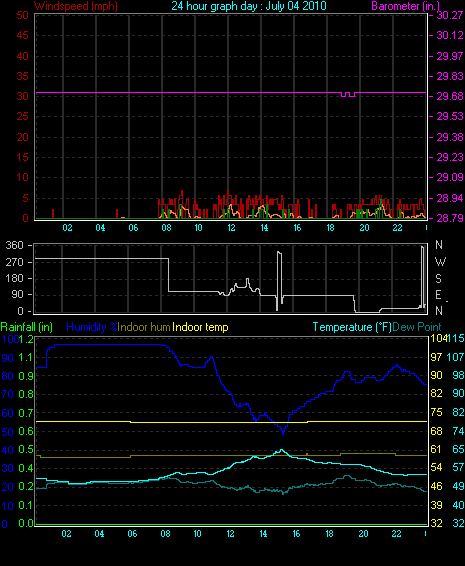Viewport: 465px width, 566px height.
Task: Select the Rainfall (in) legend label
Action: tap(26, 327)
